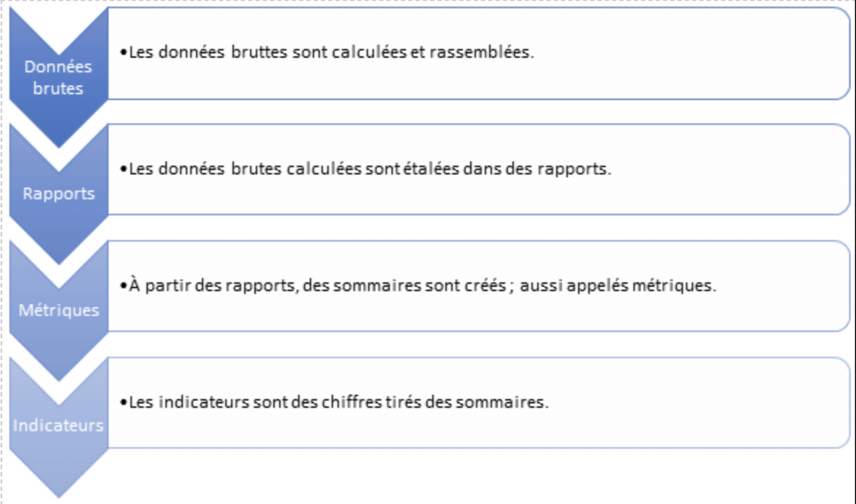Image resolution: width=856 pixels, height=504 pixels.
Task: Click the bullet before "À partir des rapports"
Action: pos(124,286)
